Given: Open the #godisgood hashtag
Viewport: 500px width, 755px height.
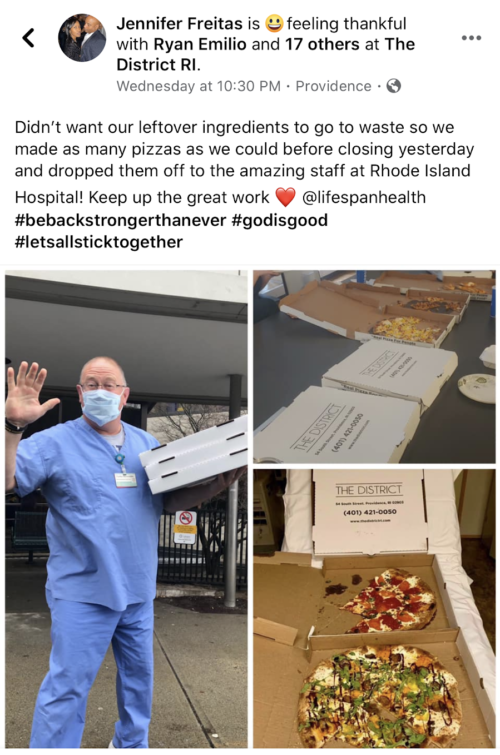Looking at the screenshot, I should click(x=279, y=220).
